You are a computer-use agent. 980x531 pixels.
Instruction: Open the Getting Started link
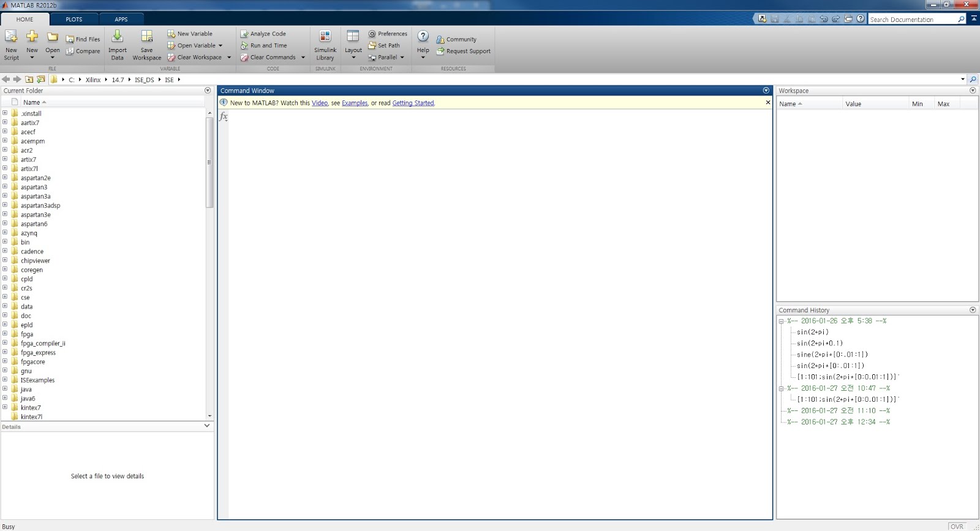[x=413, y=103]
